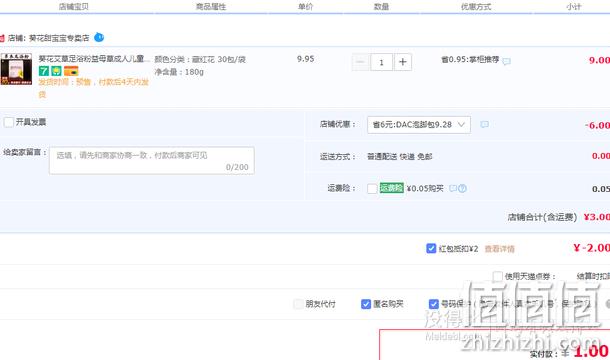Click the question mark help icon
This screenshot has height=360, width=610.
[462, 188]
